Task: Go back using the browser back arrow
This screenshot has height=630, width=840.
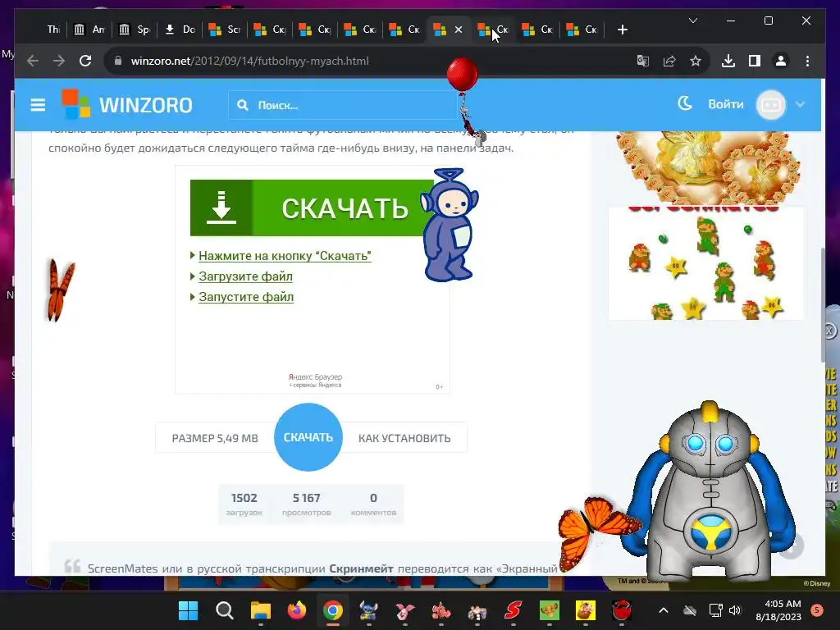Action: pyautogui.click(x=33, y=61)
